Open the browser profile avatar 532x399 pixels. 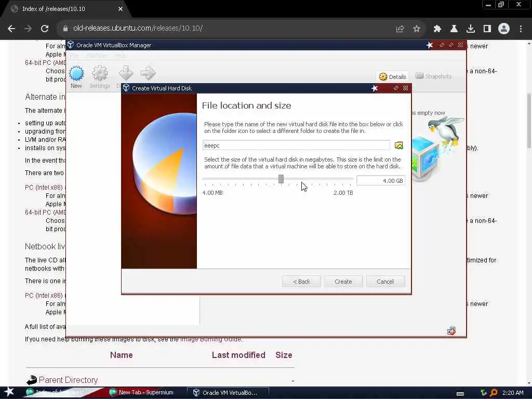point(504,29)
